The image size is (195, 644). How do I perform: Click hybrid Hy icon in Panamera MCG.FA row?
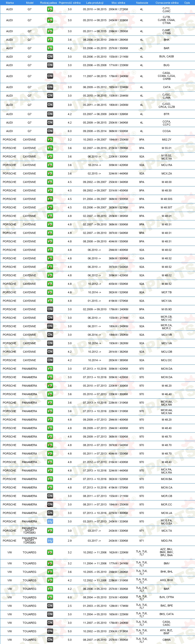[50, 521]
